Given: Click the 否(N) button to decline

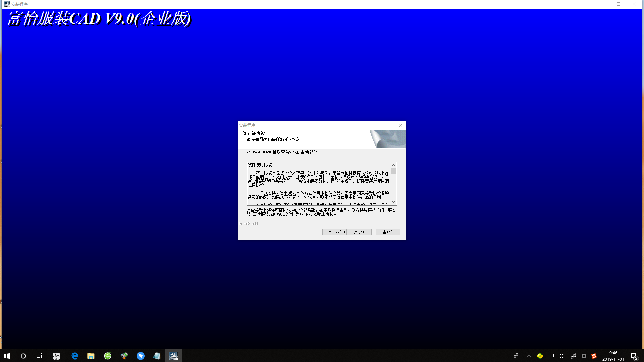Looking at the screenshot, I should click(387, 232).
